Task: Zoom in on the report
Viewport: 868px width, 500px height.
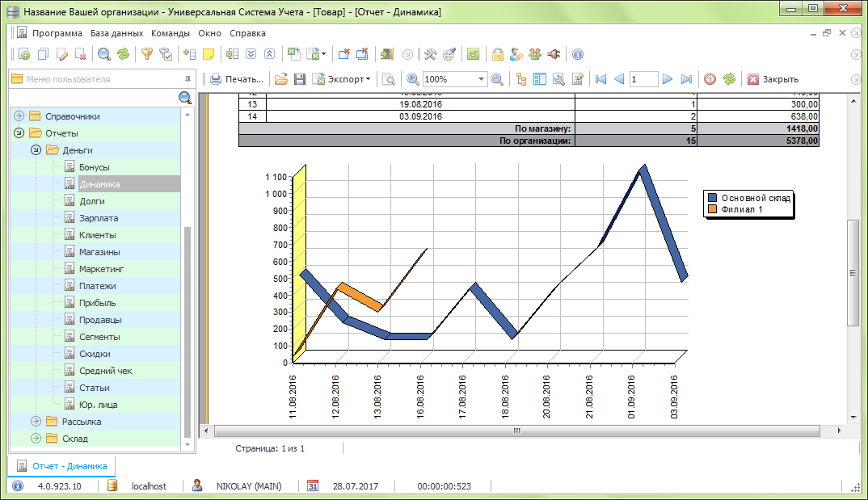Action: (412, 79)
